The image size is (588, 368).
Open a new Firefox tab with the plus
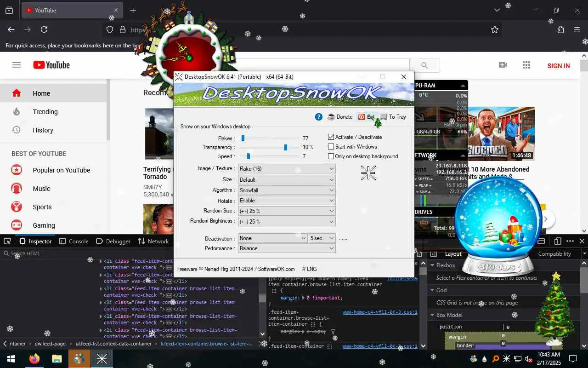pos(133,10)
